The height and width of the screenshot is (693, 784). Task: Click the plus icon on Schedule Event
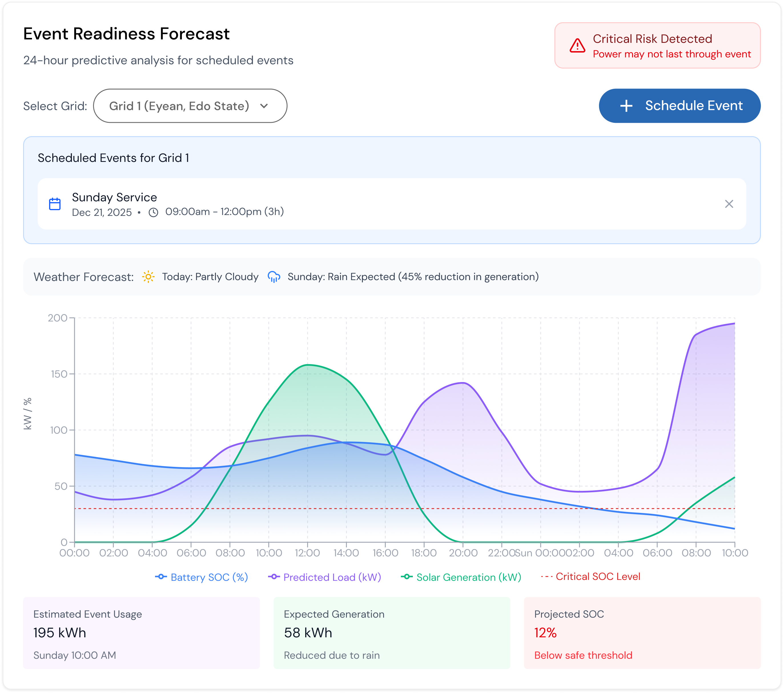pyautogui.click(x=626, y=106)
